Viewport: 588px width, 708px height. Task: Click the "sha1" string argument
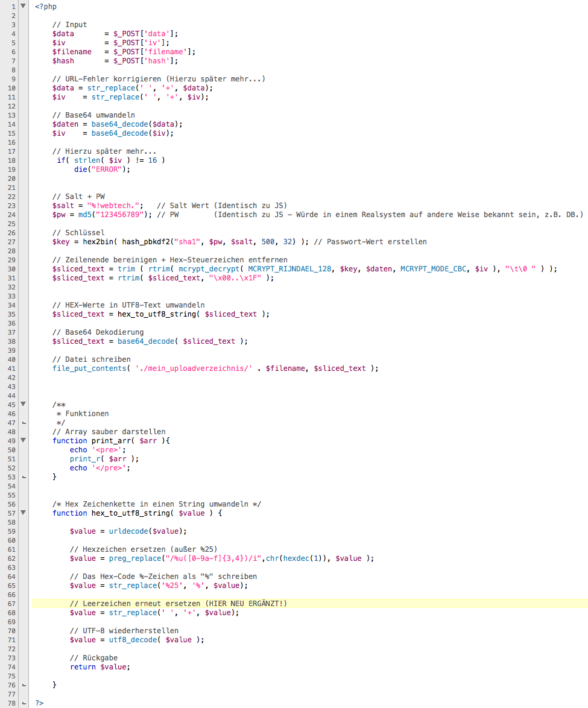tap(187, 242)
